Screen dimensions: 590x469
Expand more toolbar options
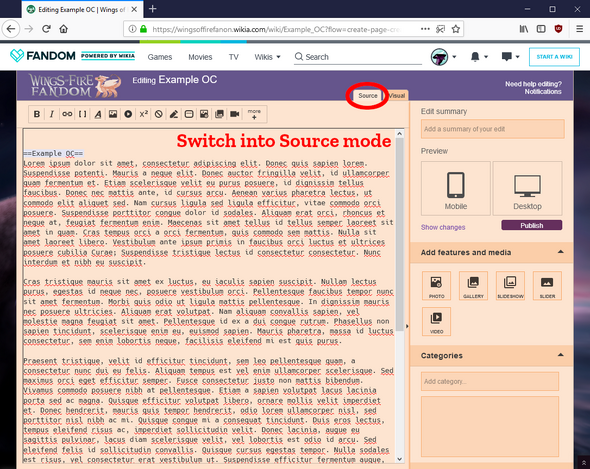(254, 114)
